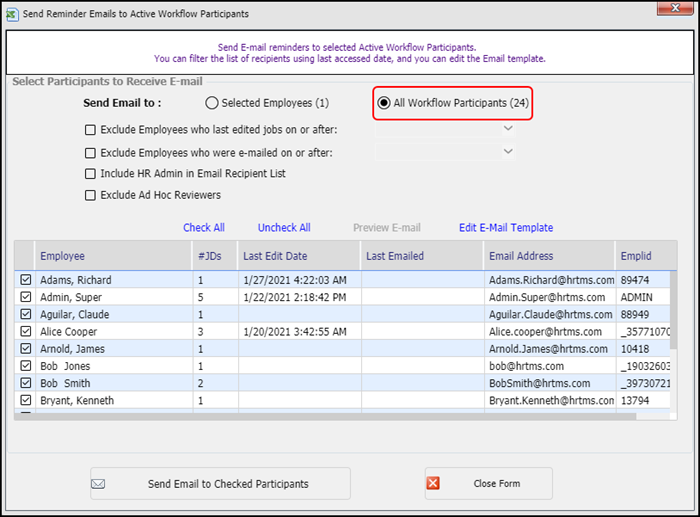Sort by the Last Edit Date column header
700x517 pixels.
coord(274,256)
